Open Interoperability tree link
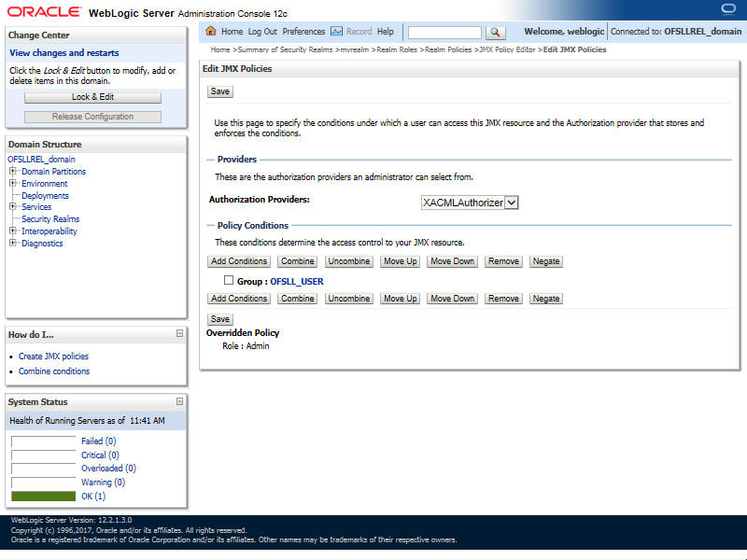Screen dimensions: 747x560 pyautogui.click(x=49, y=231)
